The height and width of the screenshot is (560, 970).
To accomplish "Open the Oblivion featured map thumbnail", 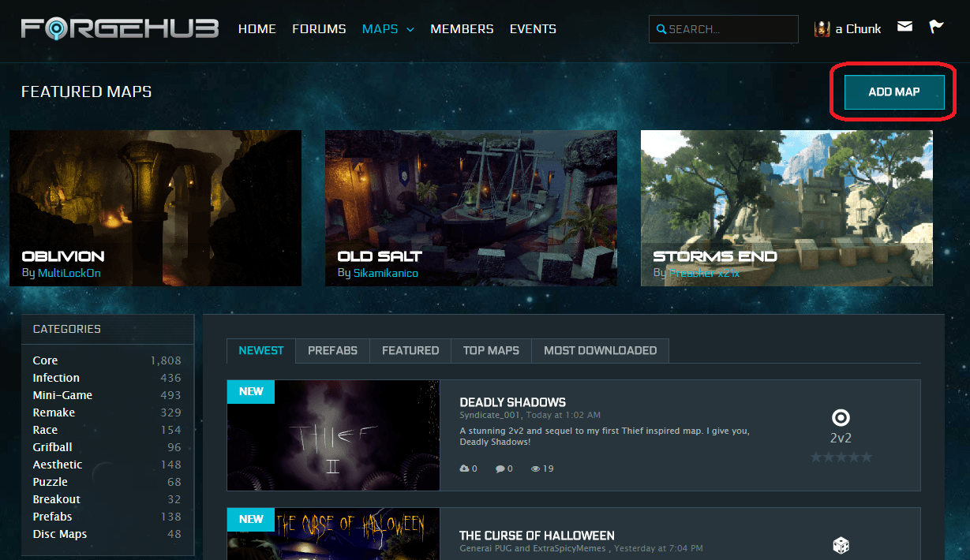I will (155, 208).
